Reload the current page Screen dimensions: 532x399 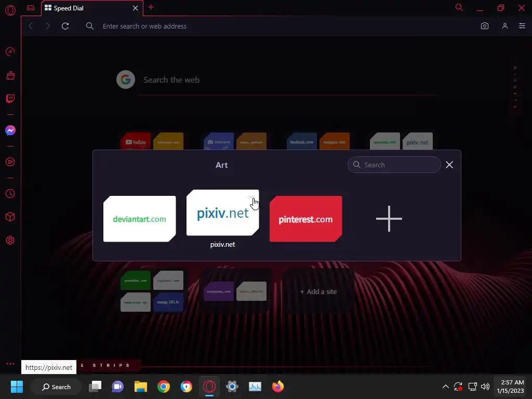pos(65,26)
